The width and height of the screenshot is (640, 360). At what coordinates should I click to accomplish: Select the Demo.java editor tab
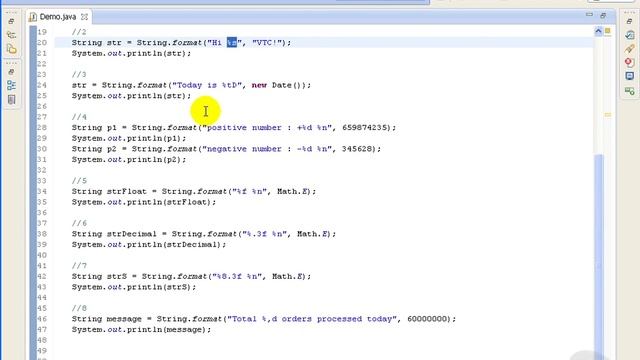[x=58, y=17]
